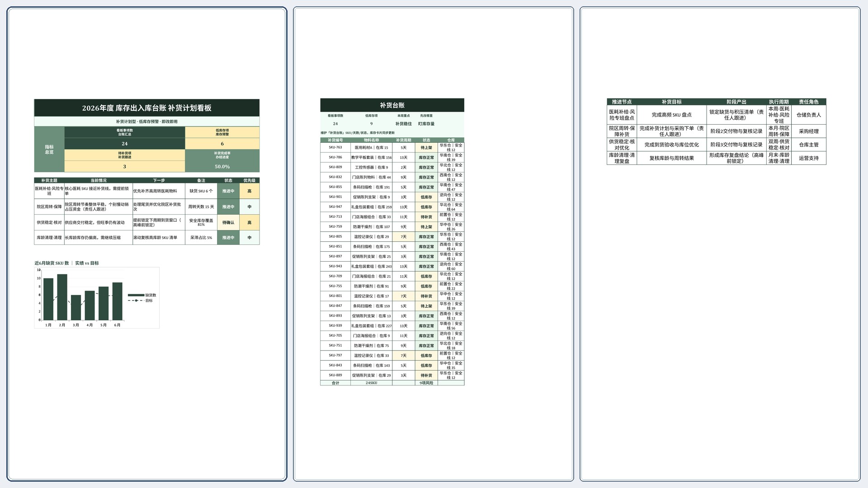Select the SKU-713 '待补货' status cell
Viewport: 868px width, 488px height.
click(426, 217)
